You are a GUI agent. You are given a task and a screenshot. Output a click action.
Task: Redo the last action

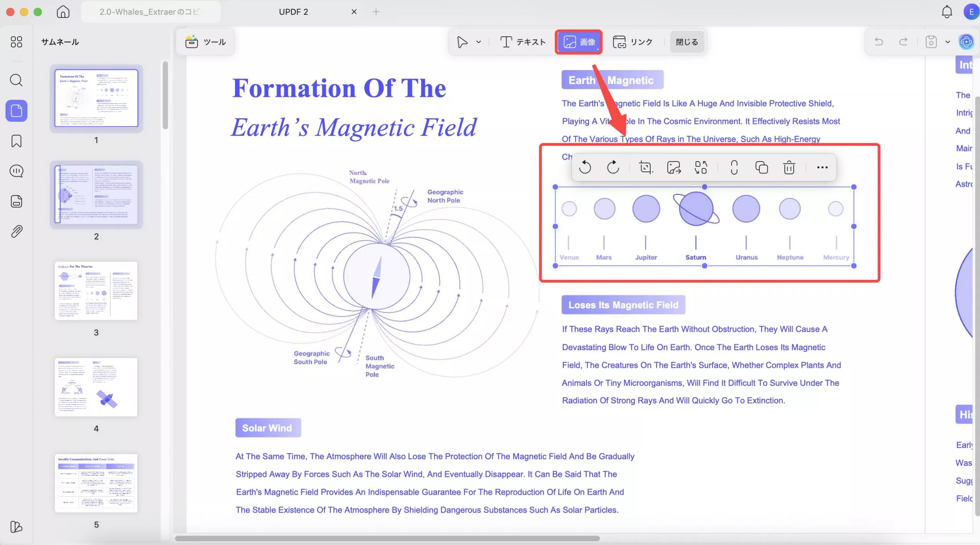click(903, 42)
